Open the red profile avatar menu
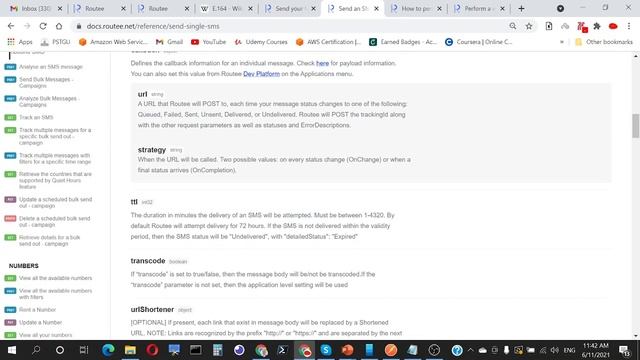The width and height of the screenshot is (640, 360). coord(613,26)
